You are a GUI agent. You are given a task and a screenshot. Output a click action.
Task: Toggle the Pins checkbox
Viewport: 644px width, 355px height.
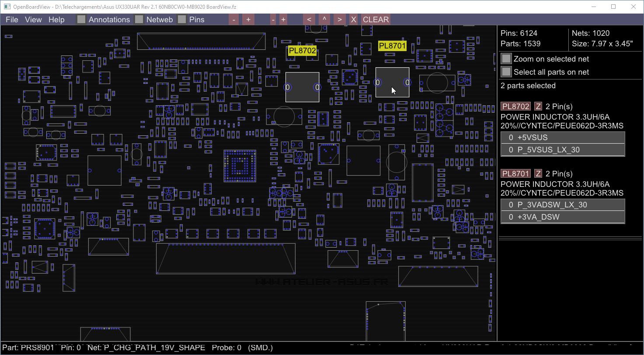pos(182,20)
